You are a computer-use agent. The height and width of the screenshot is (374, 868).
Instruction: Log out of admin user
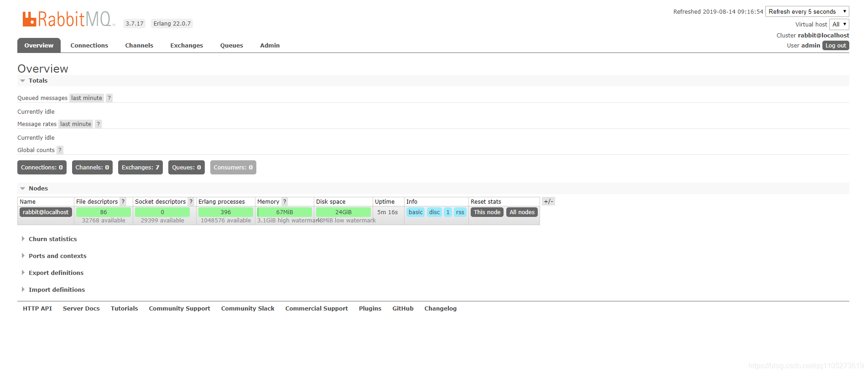tap(836, 45)
